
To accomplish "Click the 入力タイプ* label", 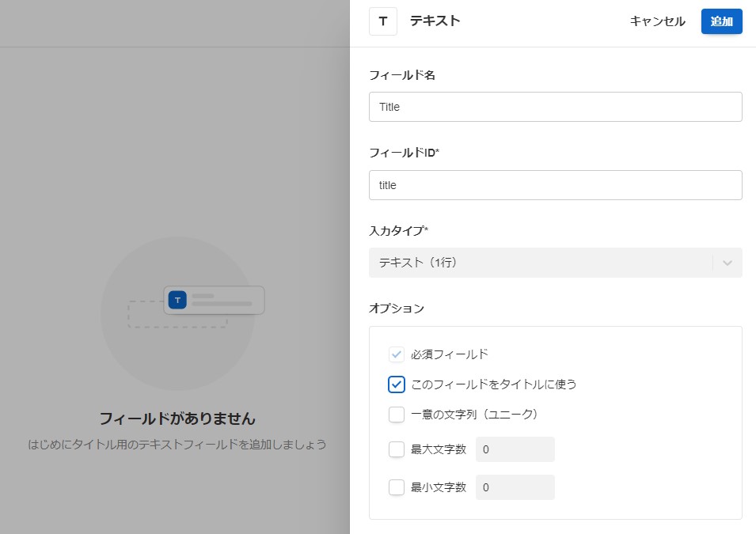I will click(398, 231).
